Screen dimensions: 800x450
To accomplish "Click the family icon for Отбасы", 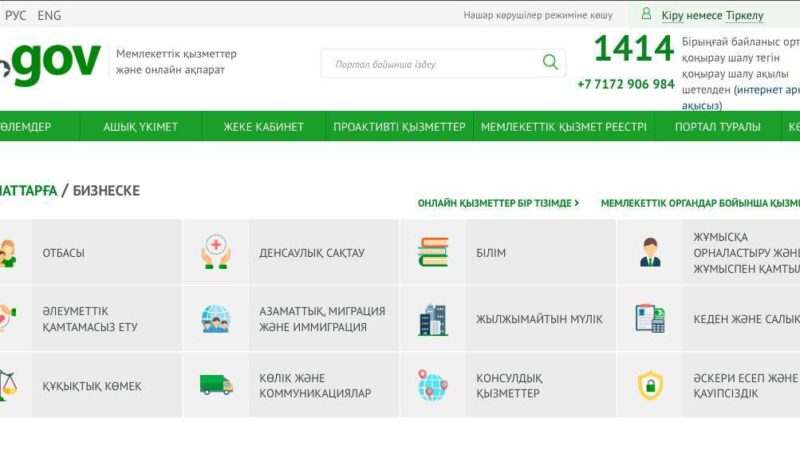I will click(8, 253).
